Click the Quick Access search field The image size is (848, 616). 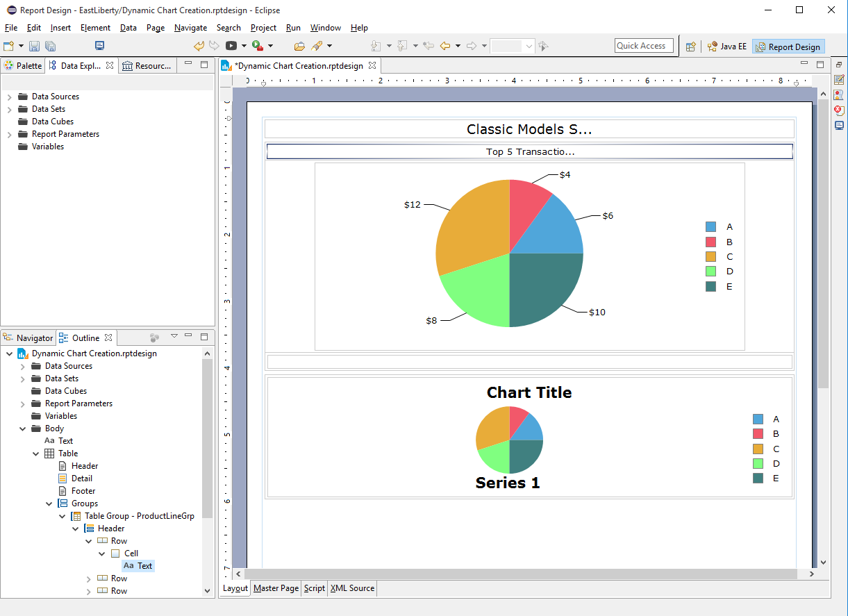point(644,46)
